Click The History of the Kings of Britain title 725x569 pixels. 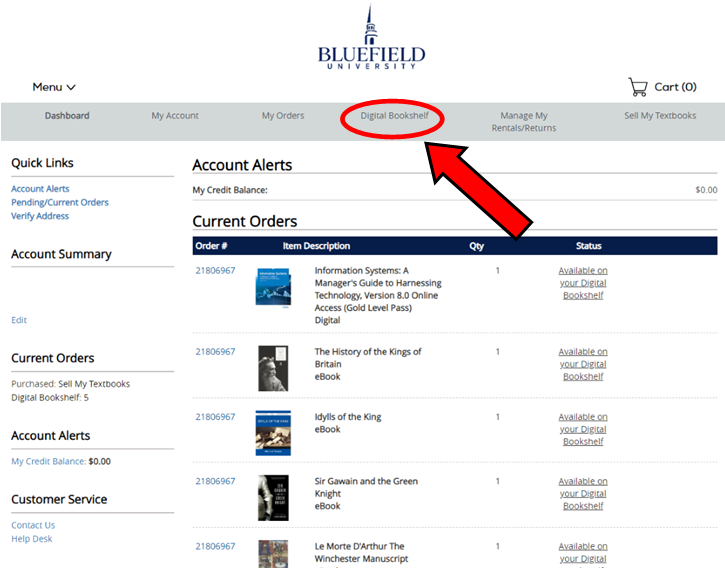(x=368, y=358)
